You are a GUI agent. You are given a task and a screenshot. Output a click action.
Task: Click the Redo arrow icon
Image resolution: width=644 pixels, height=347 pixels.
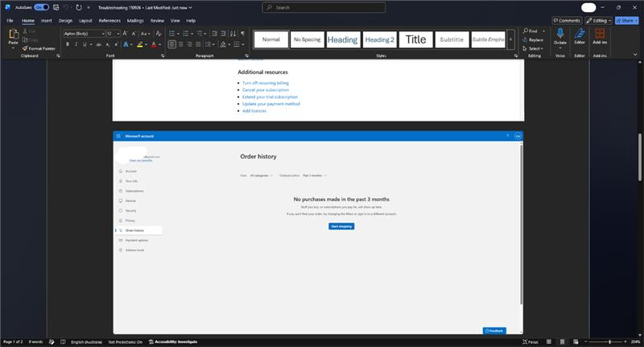point(79,7)
